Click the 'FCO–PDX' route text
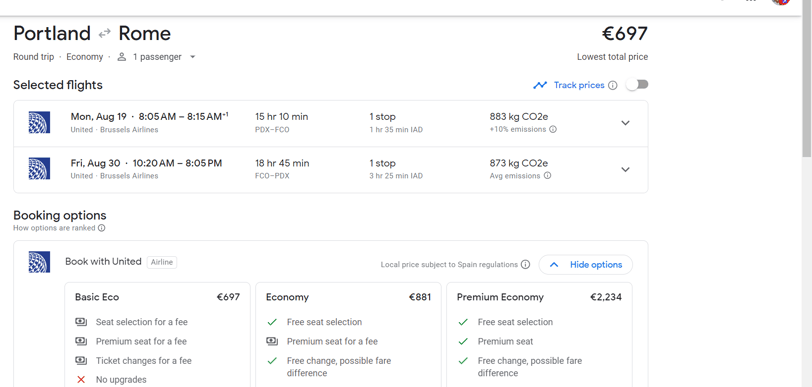 pos(272,176)
